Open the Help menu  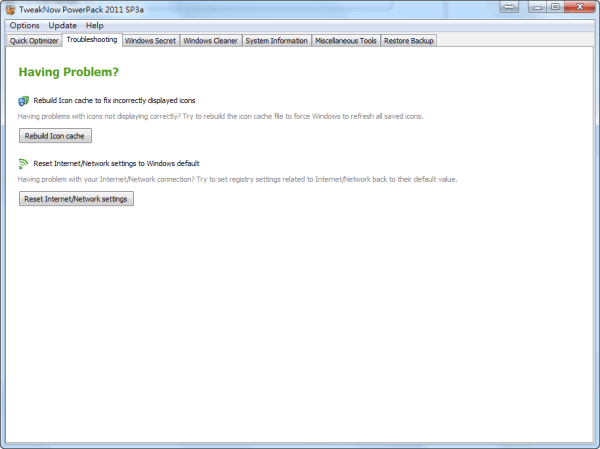[95, 26]
